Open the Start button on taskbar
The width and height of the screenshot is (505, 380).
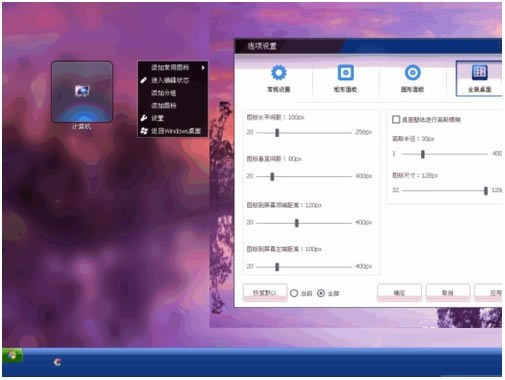pyautogui.click(x=12, y=355)
